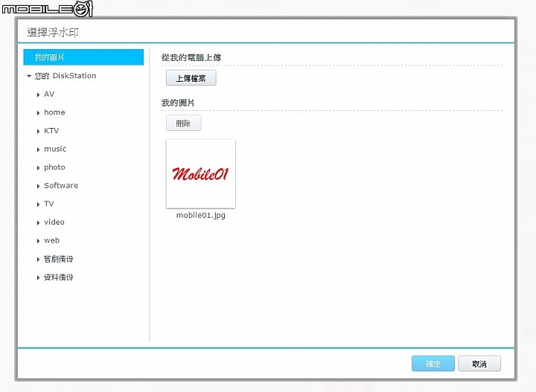Viewport: 536px width, 392px height.
Task: Expand the video folder arrow
Action: [x=38, y=222]
